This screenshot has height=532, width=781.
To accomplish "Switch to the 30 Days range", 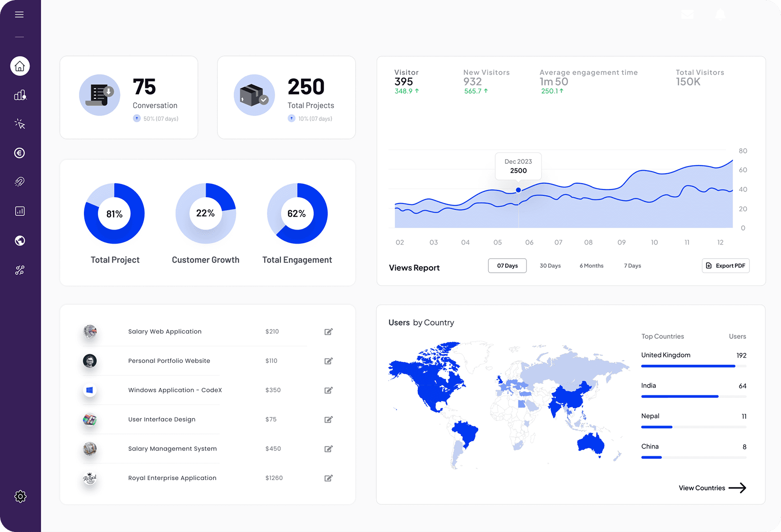I will [550, 266].
